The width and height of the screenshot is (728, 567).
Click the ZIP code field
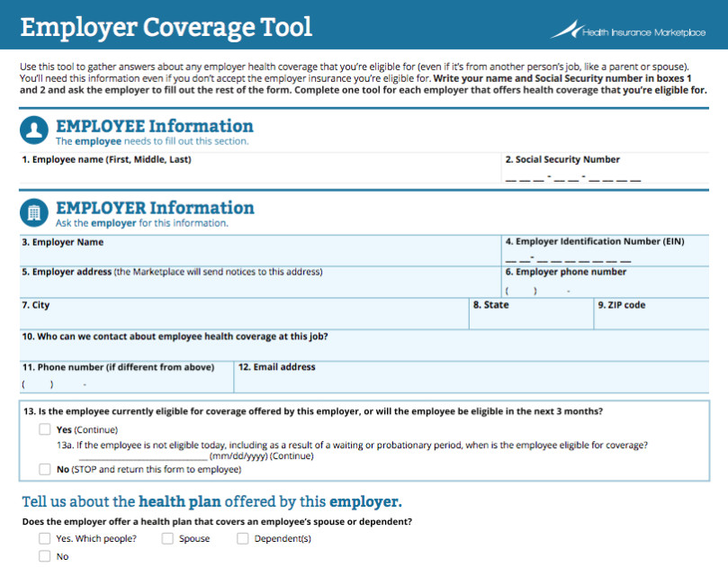click(x=648, y=319)
